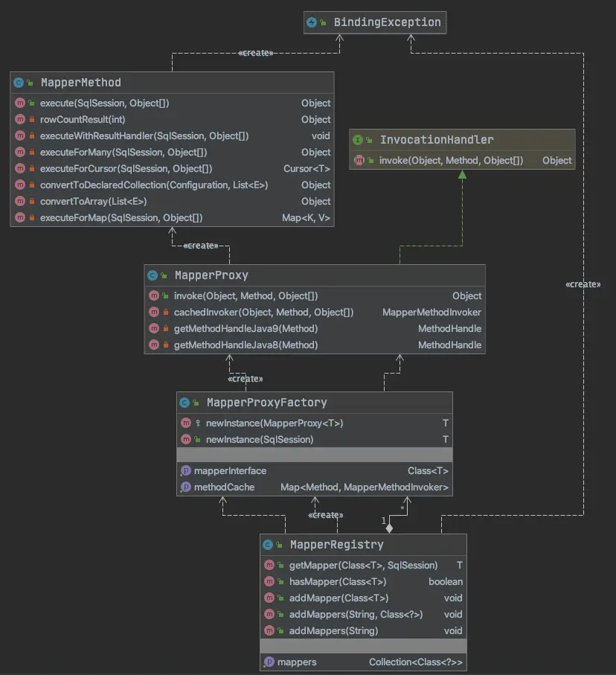The image size is (616, 675).
Task: Click the InvocationHandler interface icon
Action: click(358, 140)
